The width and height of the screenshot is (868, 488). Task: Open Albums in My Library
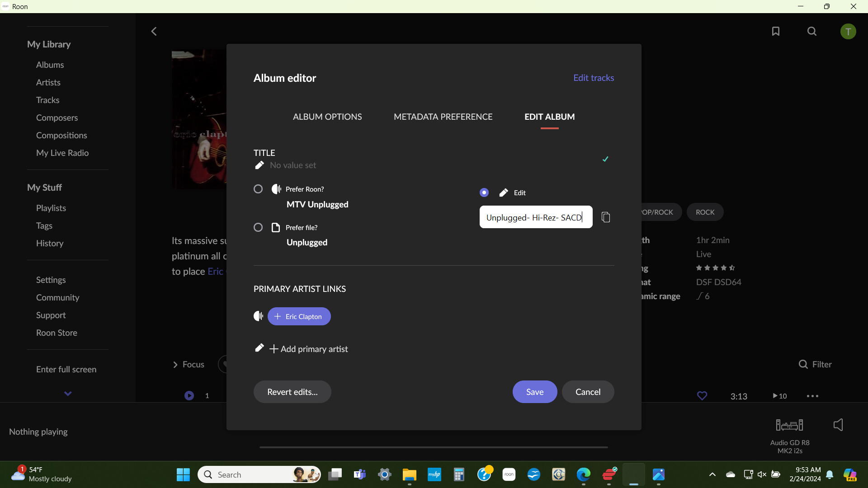pyautogui.click(x=50, y=65)
